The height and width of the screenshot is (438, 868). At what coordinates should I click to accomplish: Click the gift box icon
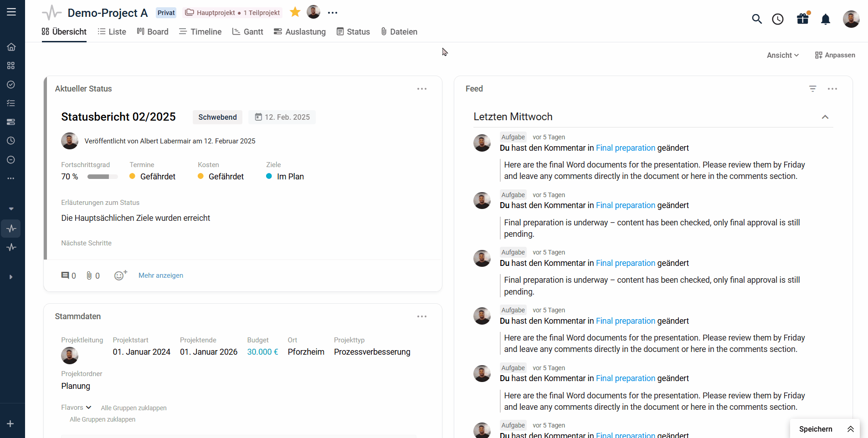[x=803, y=19]
